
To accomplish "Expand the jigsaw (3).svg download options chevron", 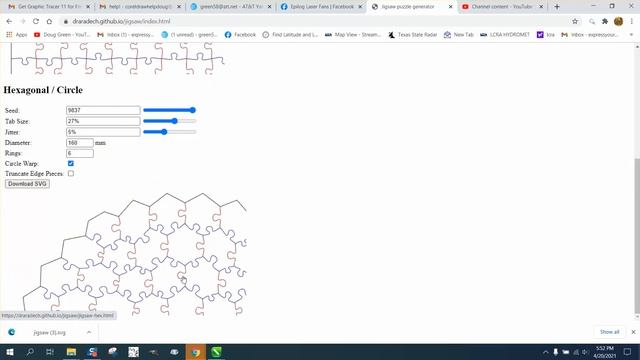I will click(x=89, y=332).
